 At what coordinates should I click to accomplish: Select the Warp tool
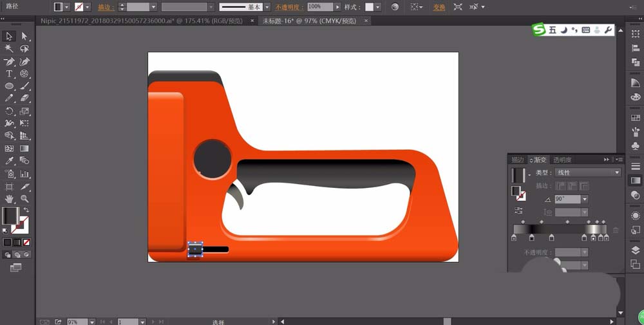[9, 124]
